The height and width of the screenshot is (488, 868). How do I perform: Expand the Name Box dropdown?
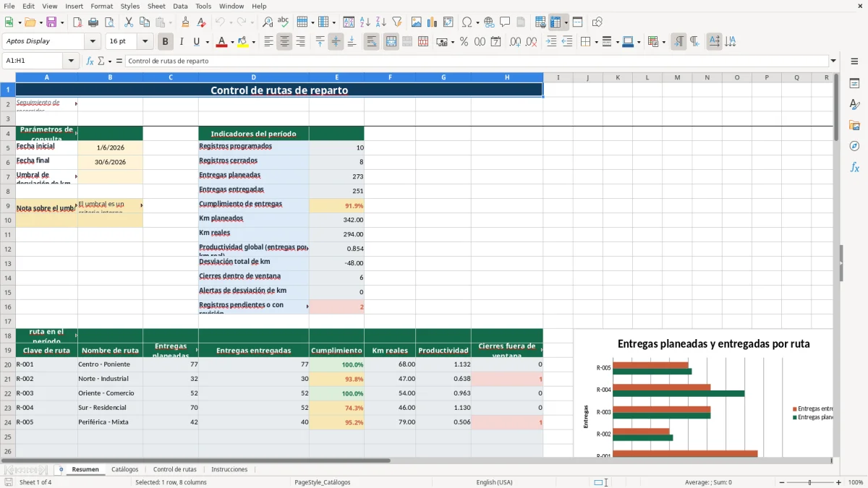click(x=71, y=61)
